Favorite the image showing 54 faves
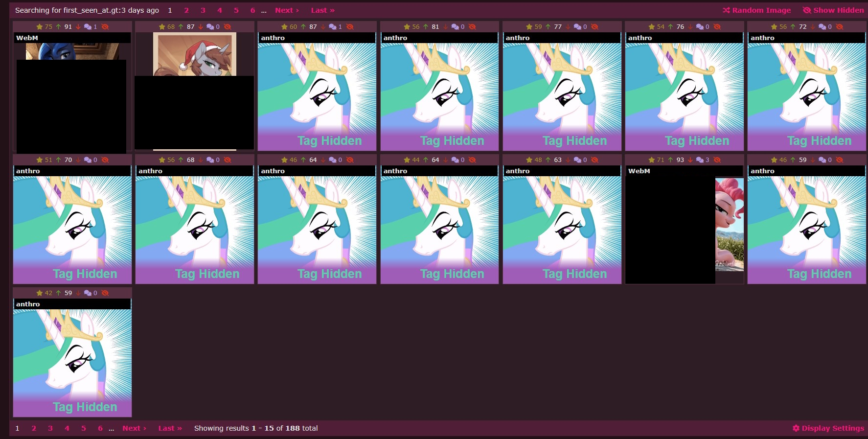 (x=652, y=27)
